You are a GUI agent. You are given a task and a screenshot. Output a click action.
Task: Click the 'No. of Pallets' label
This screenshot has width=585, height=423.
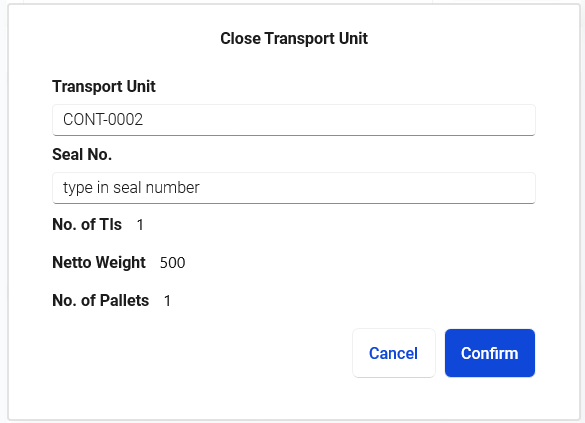coord(101,301)
